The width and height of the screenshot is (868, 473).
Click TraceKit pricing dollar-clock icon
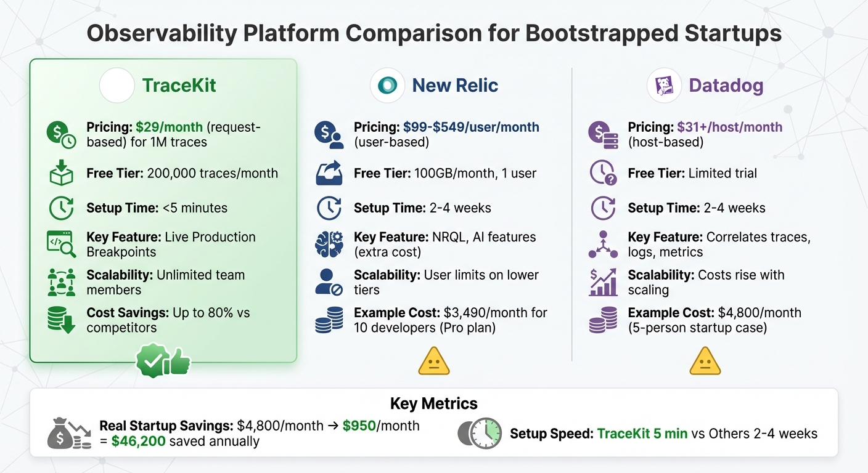point(61,134)
